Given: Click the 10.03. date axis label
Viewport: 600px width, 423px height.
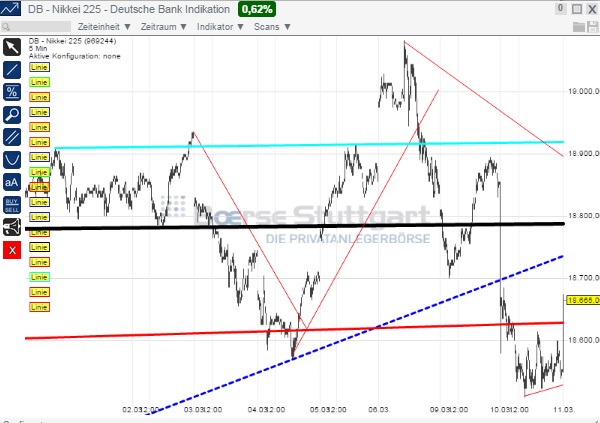Looking at the screenshot, I should [x=501, y=410].
